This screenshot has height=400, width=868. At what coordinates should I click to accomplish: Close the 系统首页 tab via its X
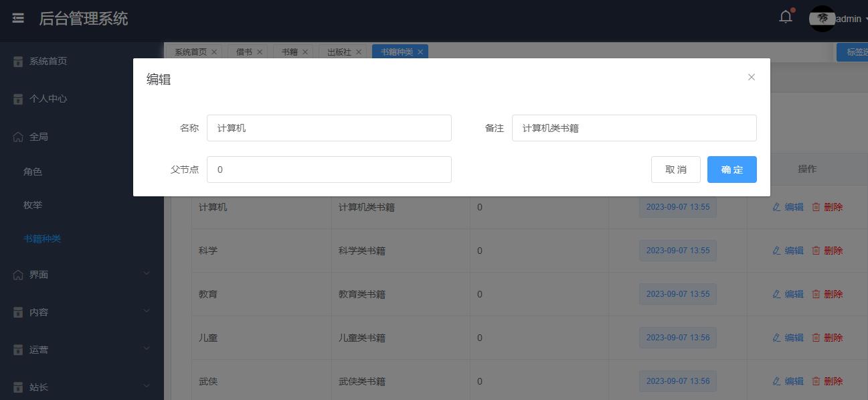pyautogui.click(x=214, y=52)
